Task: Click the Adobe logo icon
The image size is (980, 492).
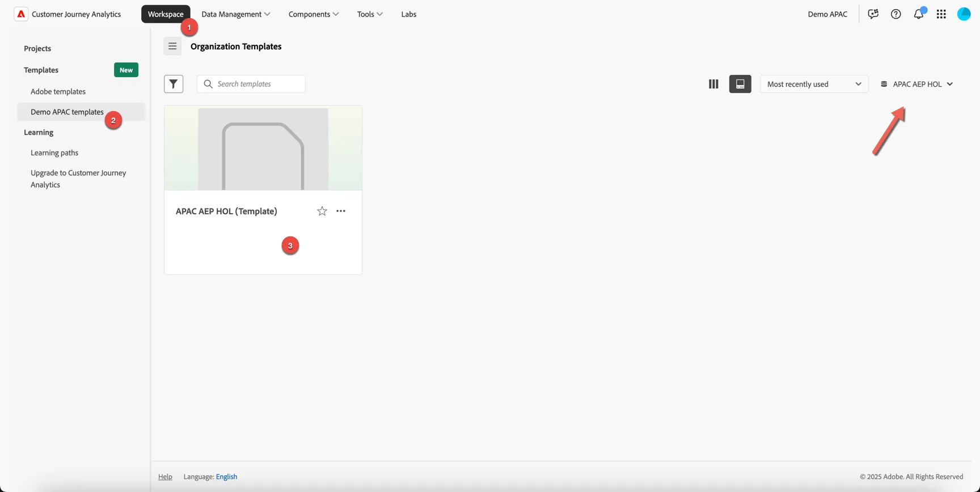Action: tap(21, 14)
